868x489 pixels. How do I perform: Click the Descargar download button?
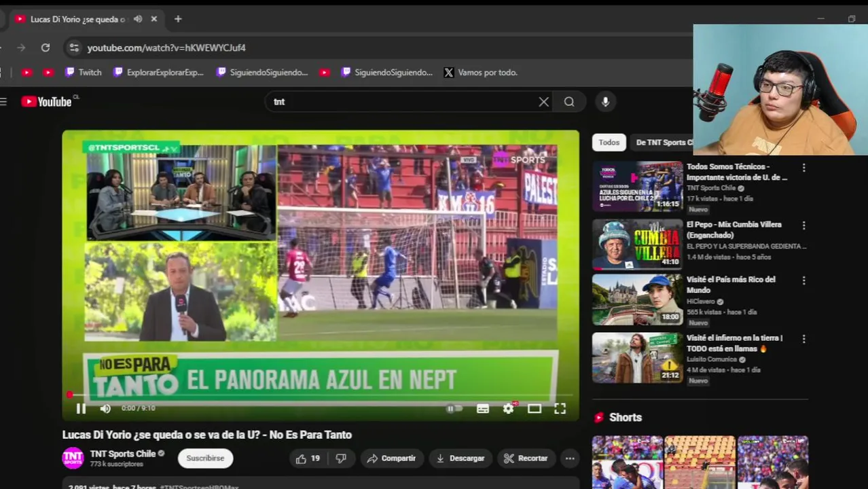point(460,458)
